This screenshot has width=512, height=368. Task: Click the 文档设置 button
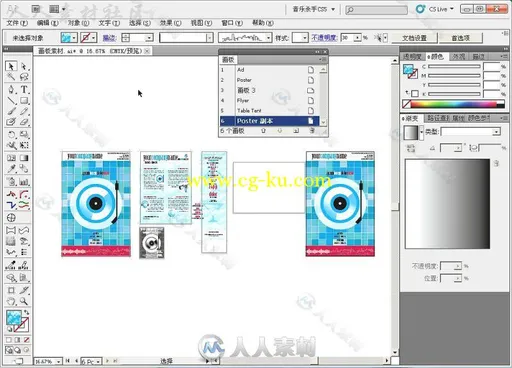[x=414, y=38]
